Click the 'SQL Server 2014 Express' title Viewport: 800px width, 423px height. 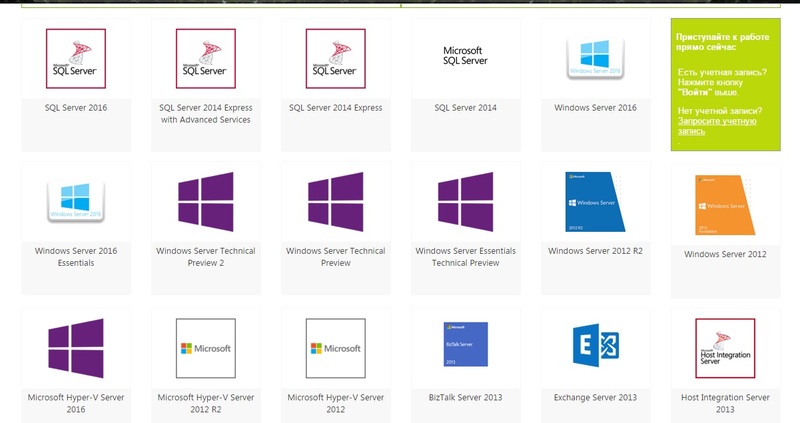click(336, 108)
